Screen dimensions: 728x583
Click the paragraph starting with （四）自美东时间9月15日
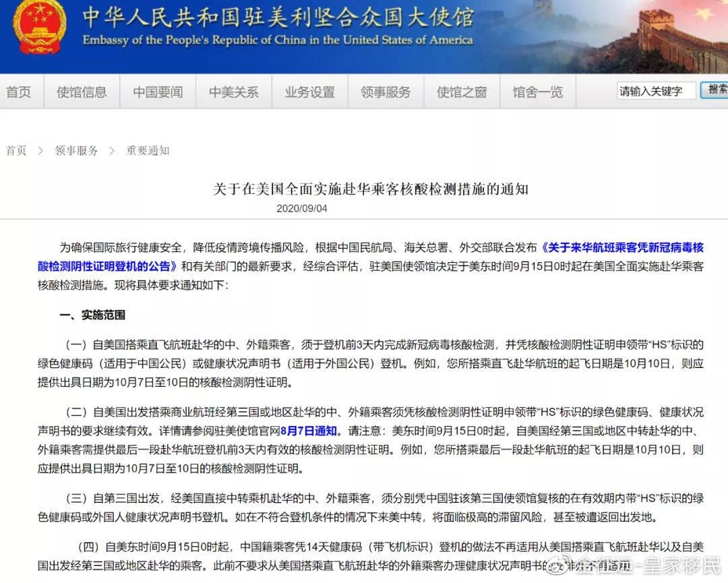(371, 556)
